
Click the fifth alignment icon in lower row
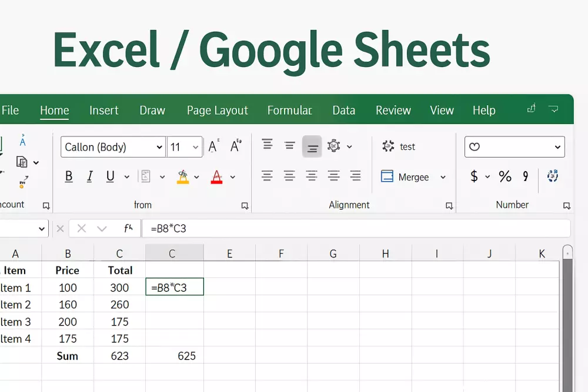[x=355, y=175]
